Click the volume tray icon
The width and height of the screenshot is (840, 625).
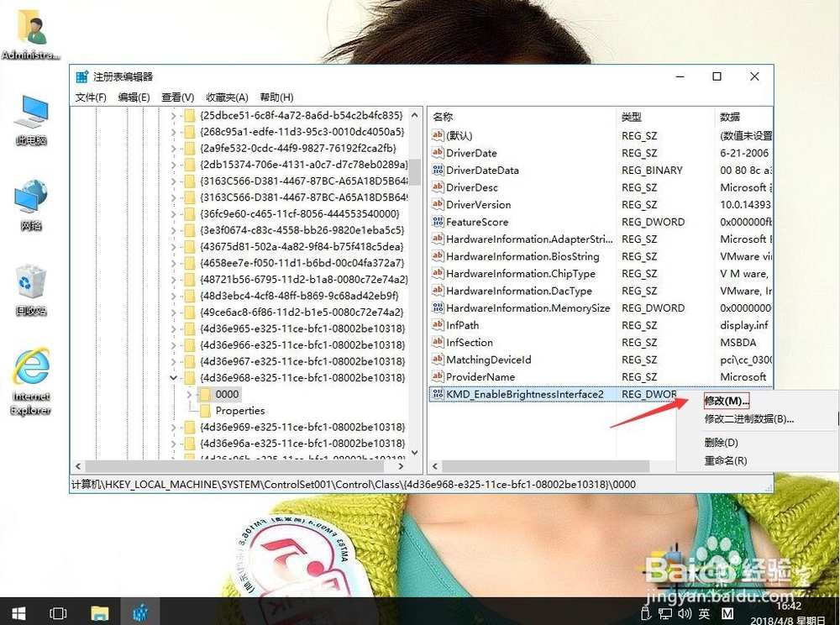(x=684, y=613)
